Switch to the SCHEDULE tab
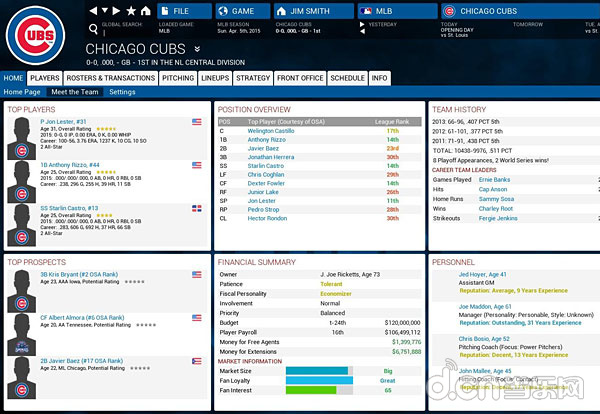This screenshot has height=414, width=600. click(x=347, y=78)
